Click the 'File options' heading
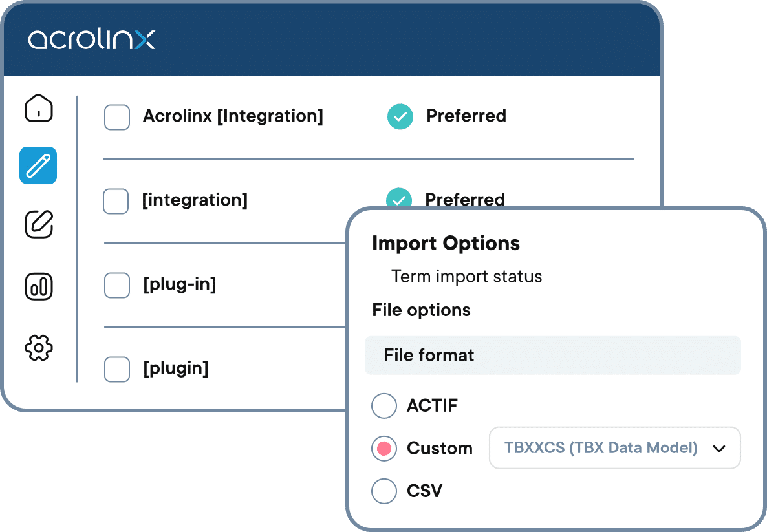Viewport: 767px width, 532px height. tap(421, 310)
